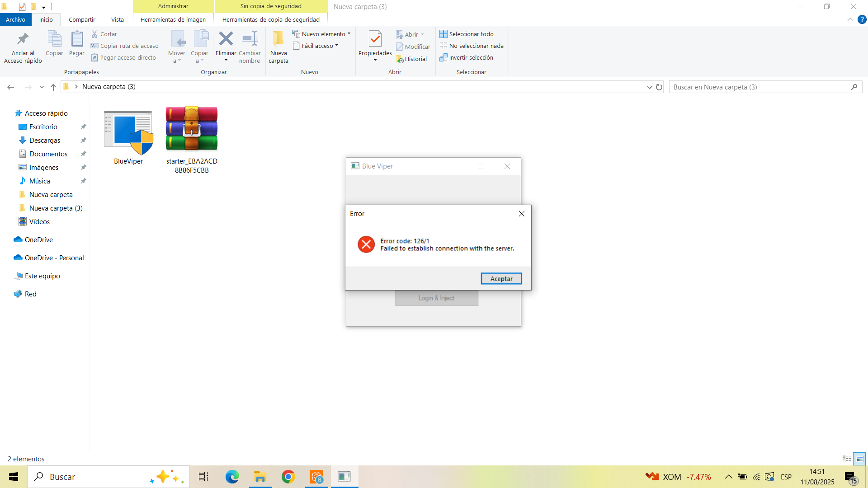868x488 pixels.
Task: Click the Nueva carpeta ribbon icon
Action: click(x=278, y=39)
